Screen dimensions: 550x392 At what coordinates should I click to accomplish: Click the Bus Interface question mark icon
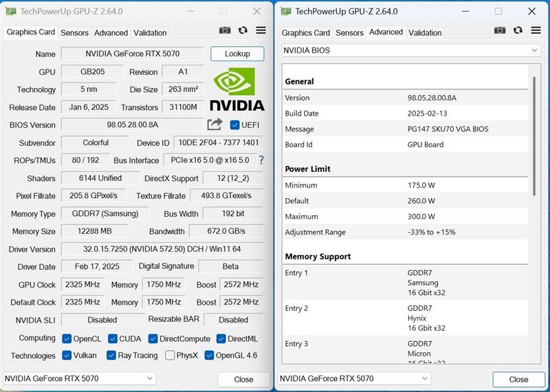tap(261, 160)
